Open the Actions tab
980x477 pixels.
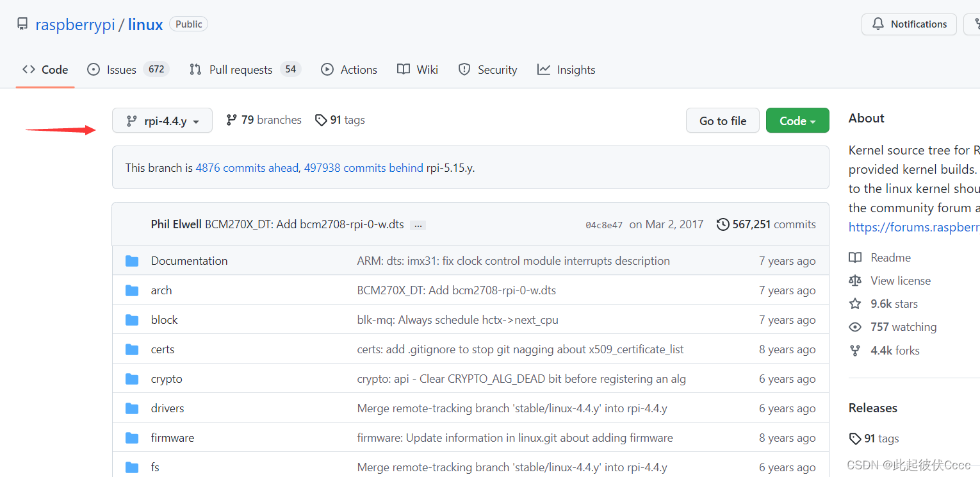(349, 69)
